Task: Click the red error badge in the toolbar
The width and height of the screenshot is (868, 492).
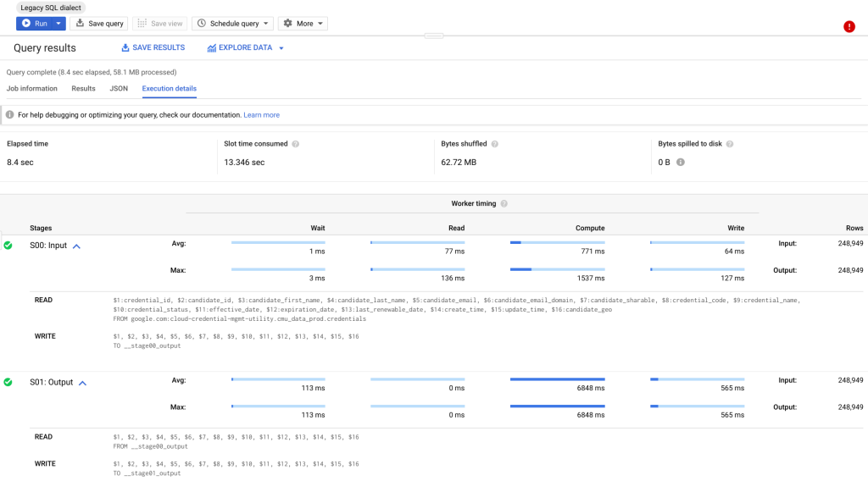Action: coord(849,26)
